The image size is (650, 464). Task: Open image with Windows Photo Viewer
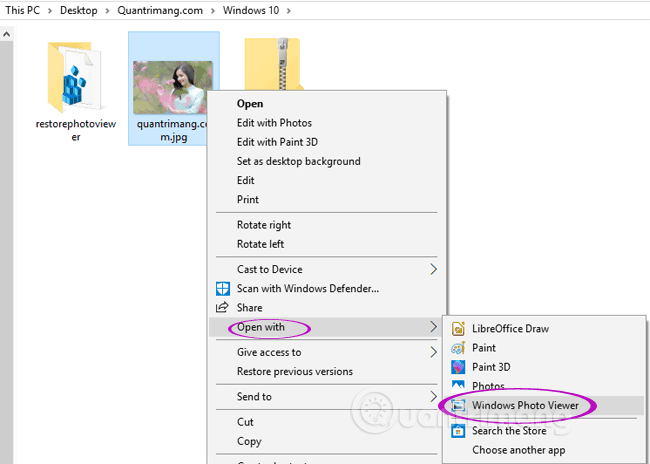[x=544, y=405]
